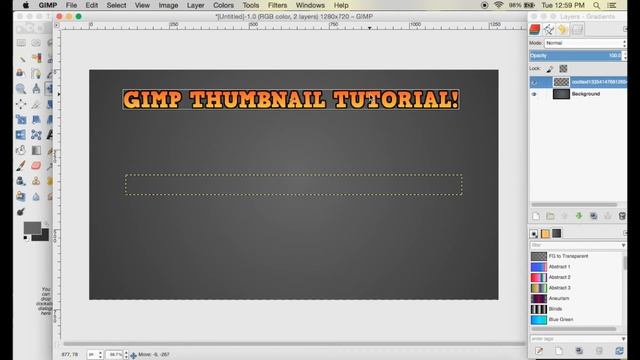This screenshot has height=360, width=640.
Task: Open the gradient filter dropdown arrow
Action: tap(623, 245)
